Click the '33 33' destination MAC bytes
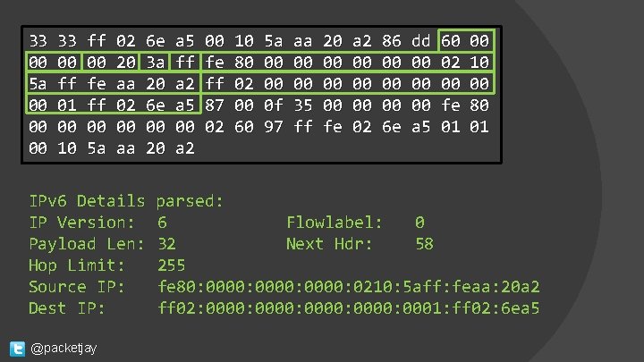Screen dimensions: 644x362 [x=53, y=40]
